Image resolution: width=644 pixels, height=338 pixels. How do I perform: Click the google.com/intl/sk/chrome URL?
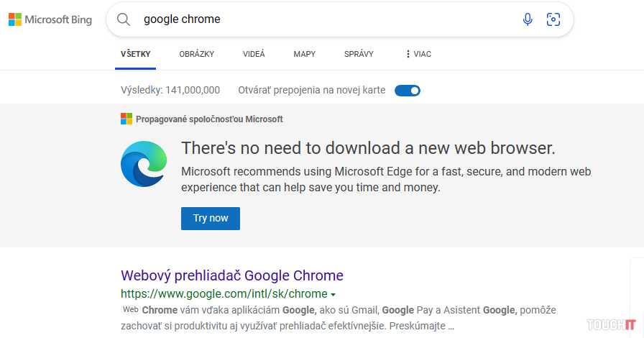point(224,293)
